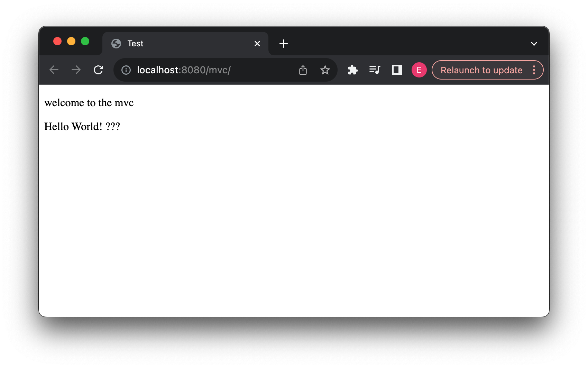The width and height of the screenshot is (588, 368).
Task: View site information via the info icon
Action: [126, 70]
